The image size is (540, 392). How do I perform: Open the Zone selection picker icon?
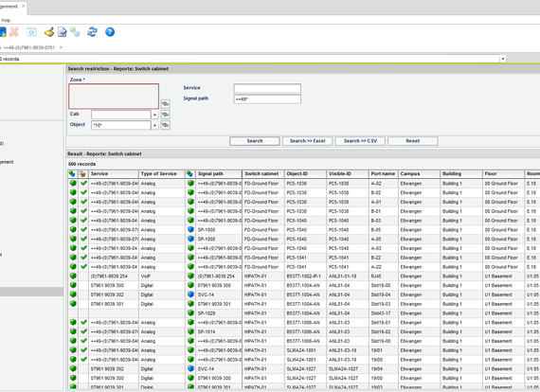pos(165,104)
